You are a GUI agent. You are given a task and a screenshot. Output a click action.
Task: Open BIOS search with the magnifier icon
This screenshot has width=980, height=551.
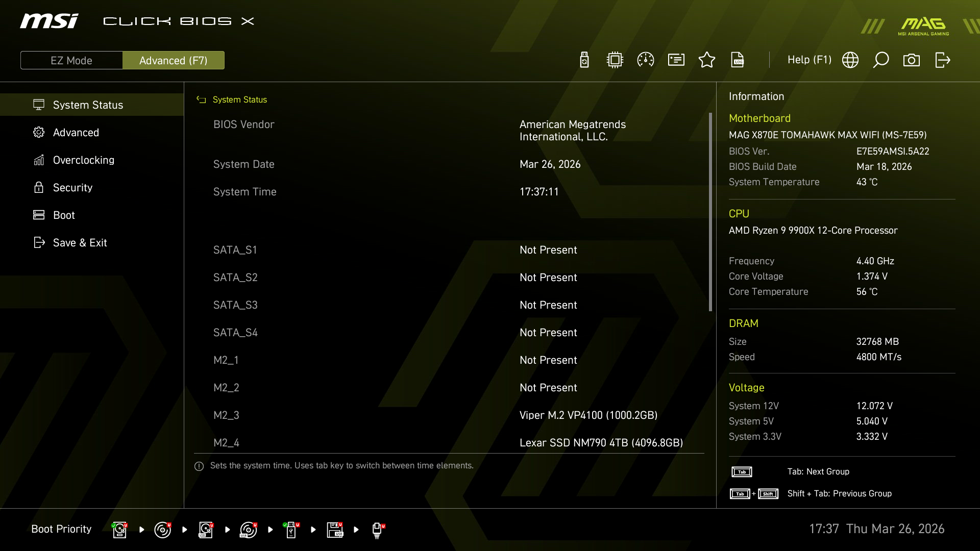881,60
